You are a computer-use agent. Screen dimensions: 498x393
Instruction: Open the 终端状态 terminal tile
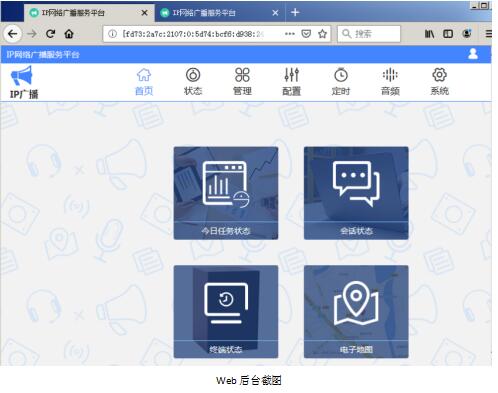226,312
